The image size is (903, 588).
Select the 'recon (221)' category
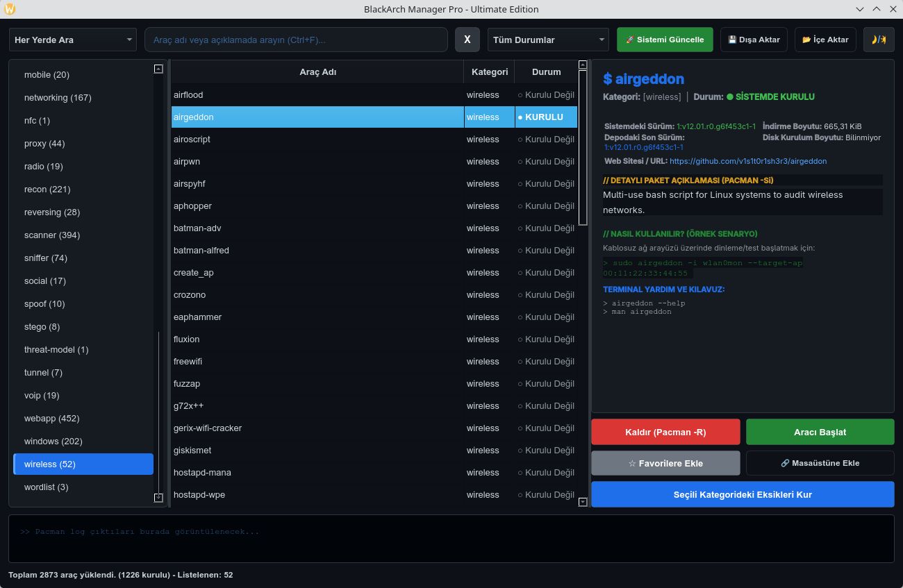83,190
